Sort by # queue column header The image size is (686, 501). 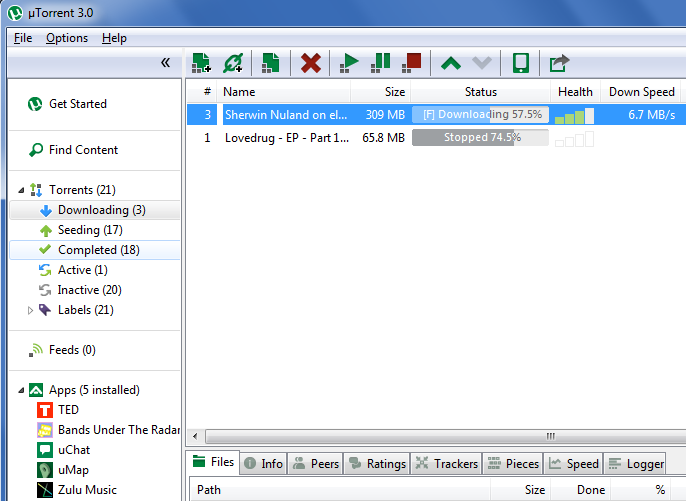click(x=204, y=92)
